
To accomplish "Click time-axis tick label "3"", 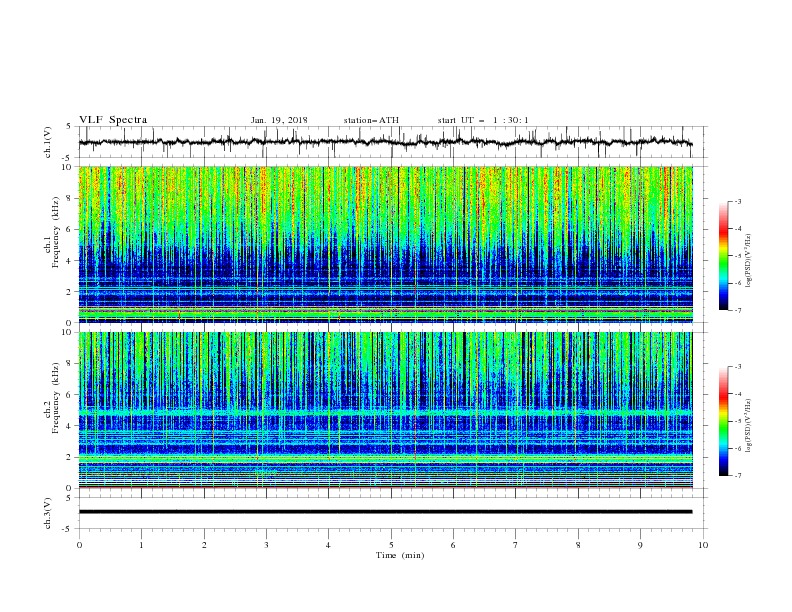I will [266, 545].
